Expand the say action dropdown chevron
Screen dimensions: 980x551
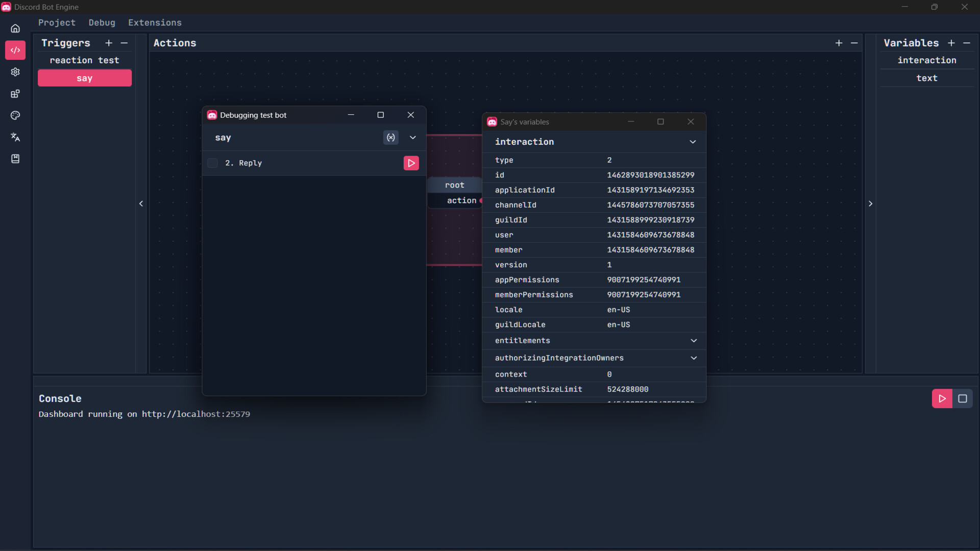[x=412, y=137]
